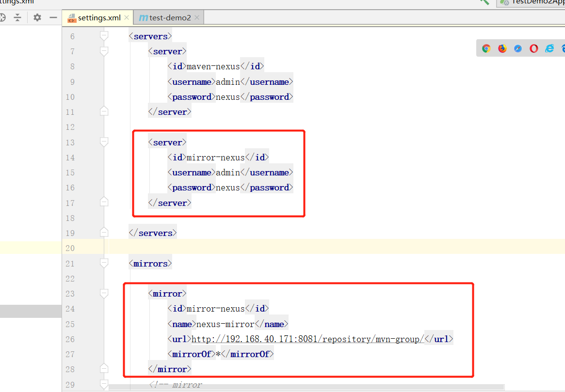The width and height of the screenshot is (565, 392).
Task: Collapse the servers tag at line 6
Action: click(104, 36)
